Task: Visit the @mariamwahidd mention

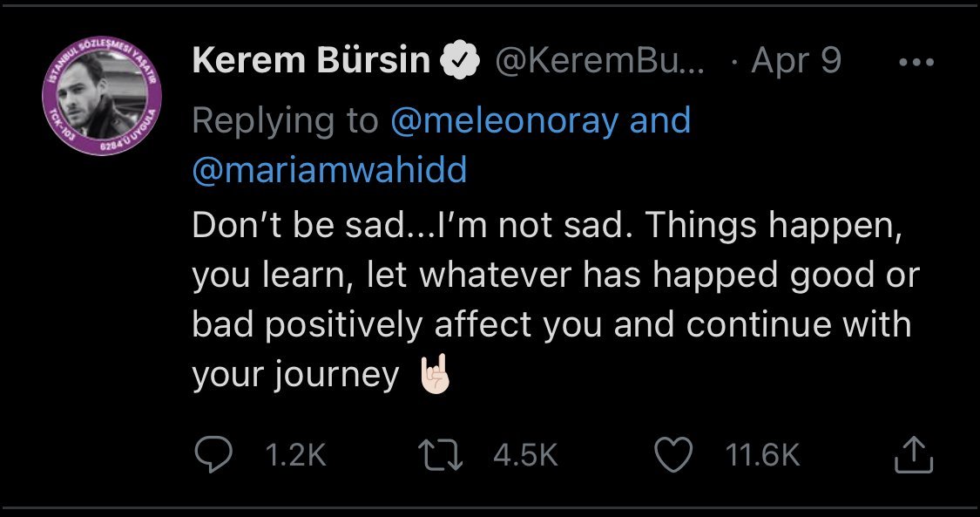Action: tap(329, 170)
